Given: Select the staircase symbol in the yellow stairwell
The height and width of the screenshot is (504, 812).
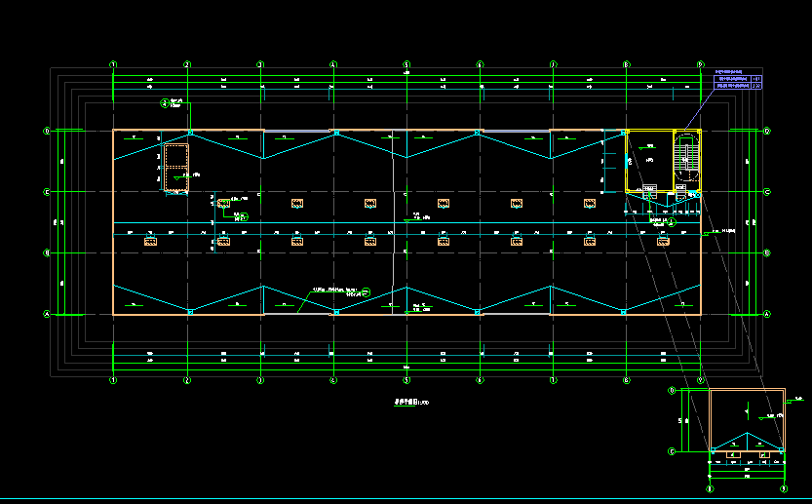Looking at the screenshot, I should tap(686, 156).
